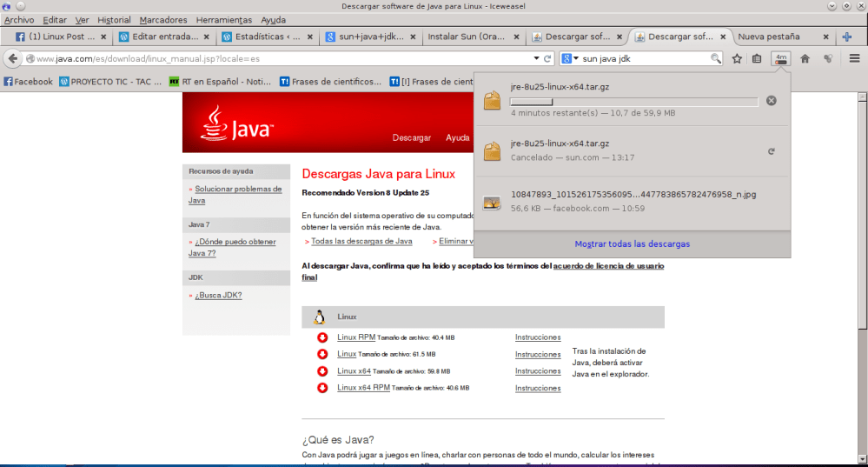
Task: Click the search magnifier in search box
Action: tap(716, 58)
